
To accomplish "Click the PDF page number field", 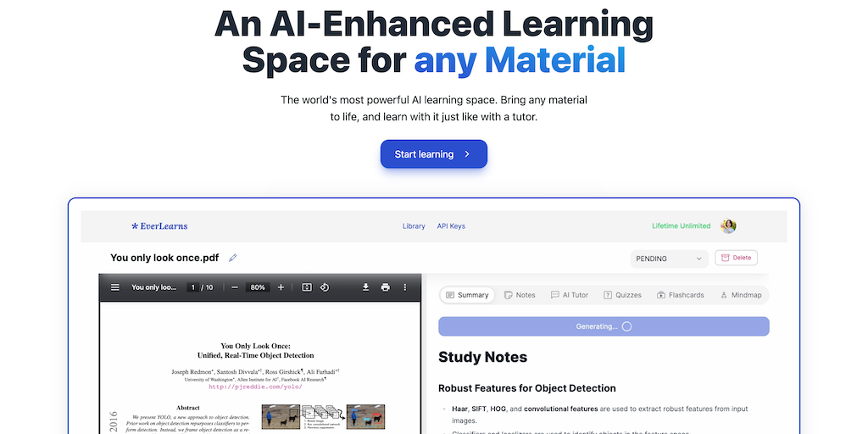I will pyautogui.click(x=192, y=287).
